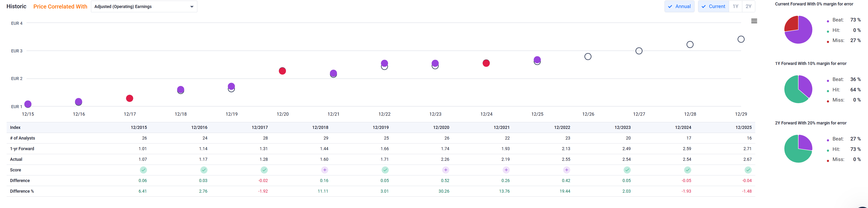Click the 12/2020 Score plus icon
Screen dimensions: 868x208
[446, 170]
